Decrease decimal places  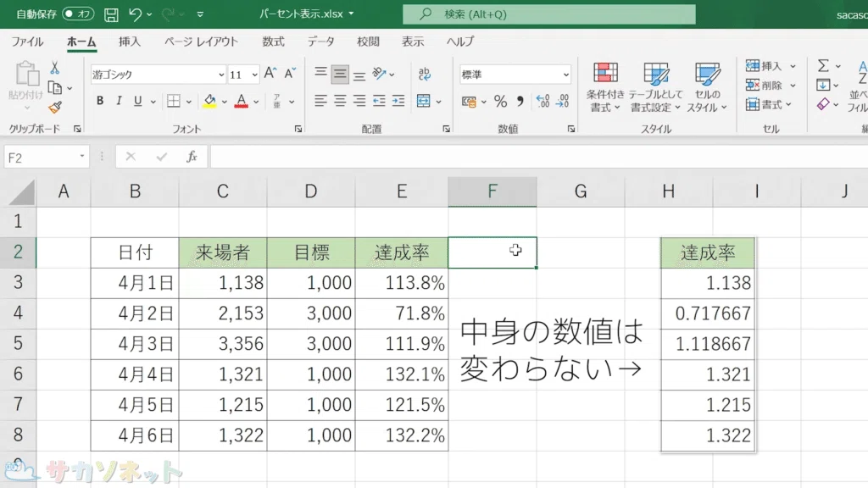coord(563,102)
